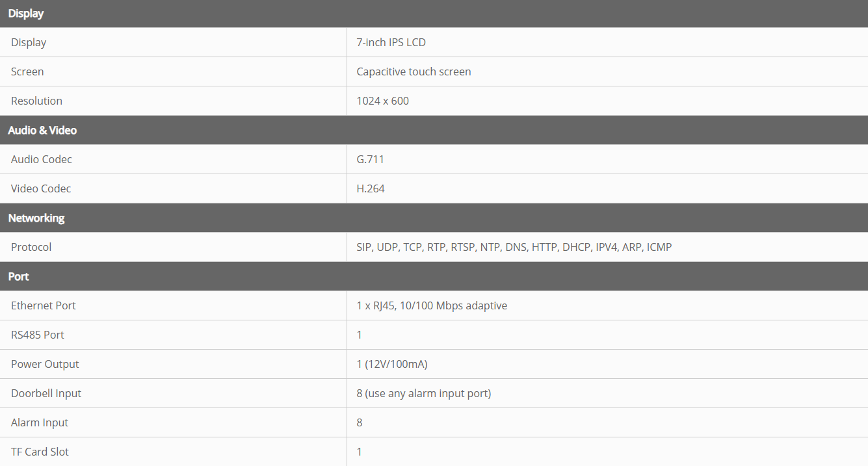Click the Networking section header
The width and height of the screenshot is (868, 466).
pyautogui.click(x=36, y=218)
